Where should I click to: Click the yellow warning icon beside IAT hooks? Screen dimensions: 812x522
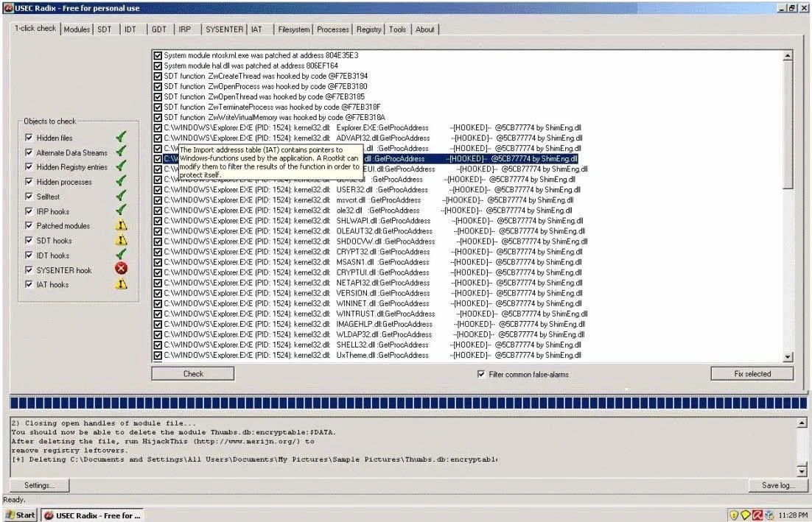[x=121, y=284]
